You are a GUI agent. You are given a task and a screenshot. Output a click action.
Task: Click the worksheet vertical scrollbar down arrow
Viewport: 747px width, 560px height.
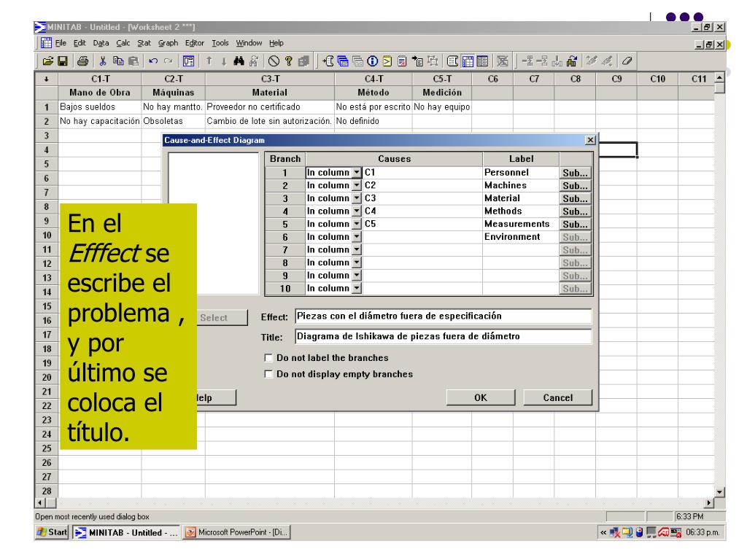tap(719, 492)
